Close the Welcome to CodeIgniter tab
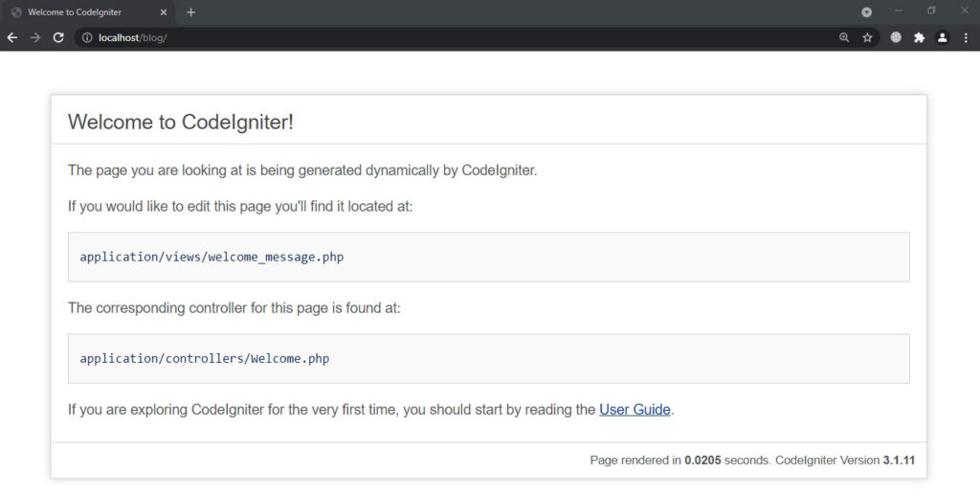The width and height of the screenshot is (980, 496). coord(163,11)
